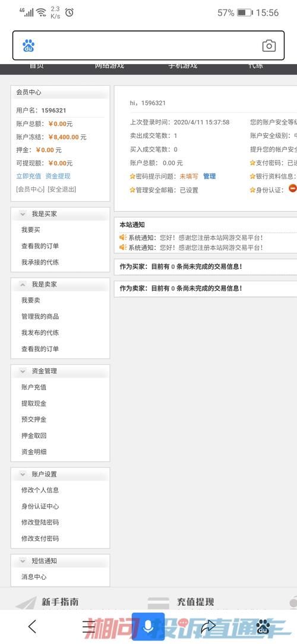
Task: Open 修改支付密码
Action: point(40,538)
